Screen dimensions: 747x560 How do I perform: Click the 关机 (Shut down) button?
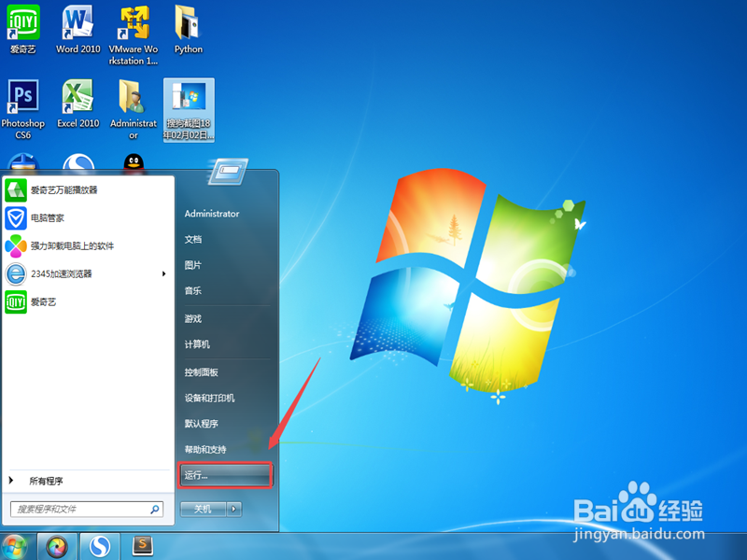tap(203, 509)
